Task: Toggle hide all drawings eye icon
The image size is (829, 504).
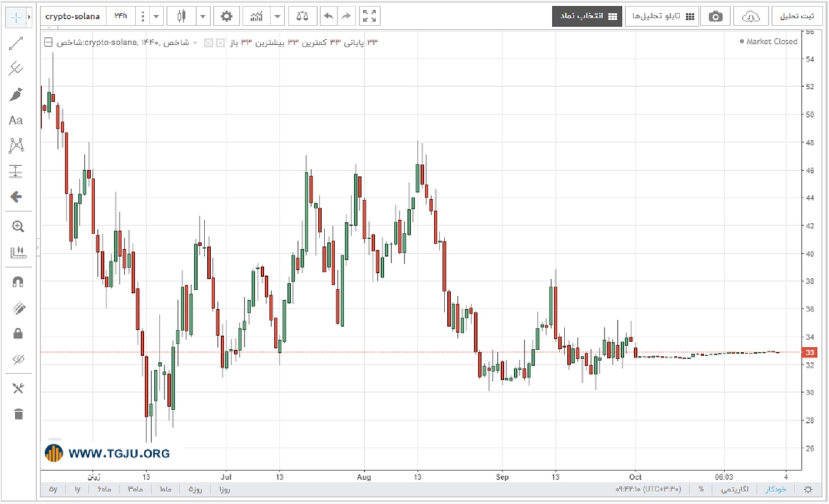Action: coord(18,359)
